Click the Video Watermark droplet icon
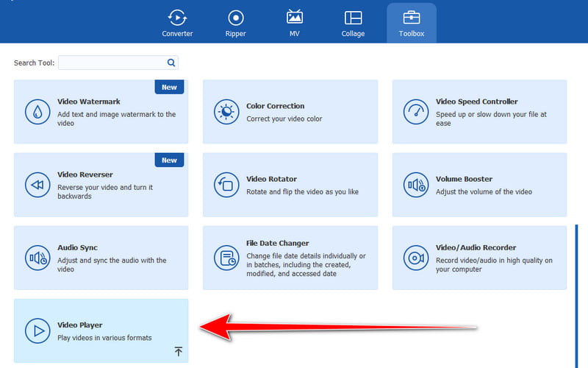Screen dimensions: 588x368 (37, 112)
